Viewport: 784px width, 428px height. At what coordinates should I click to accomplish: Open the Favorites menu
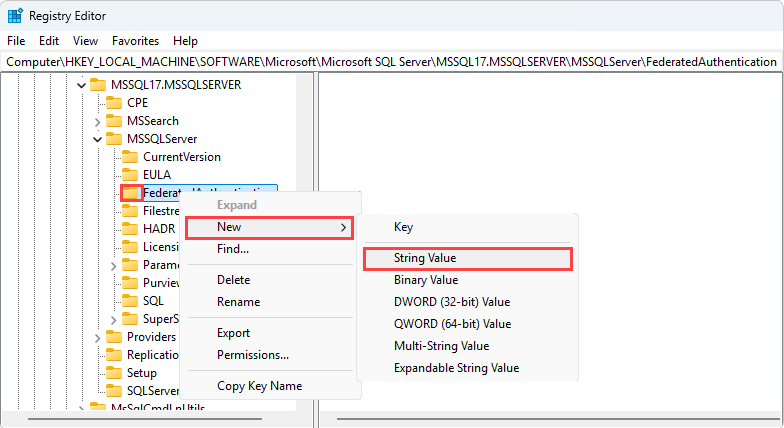tap(135, 41)
